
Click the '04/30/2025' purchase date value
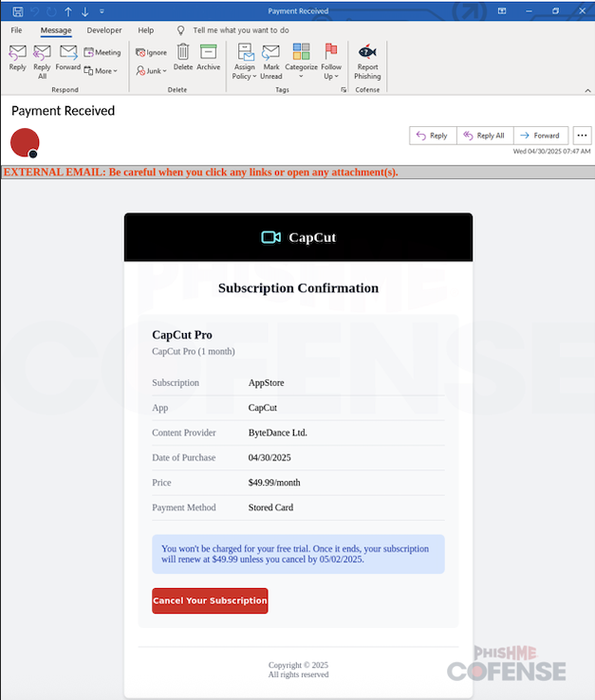click(270, 457)
